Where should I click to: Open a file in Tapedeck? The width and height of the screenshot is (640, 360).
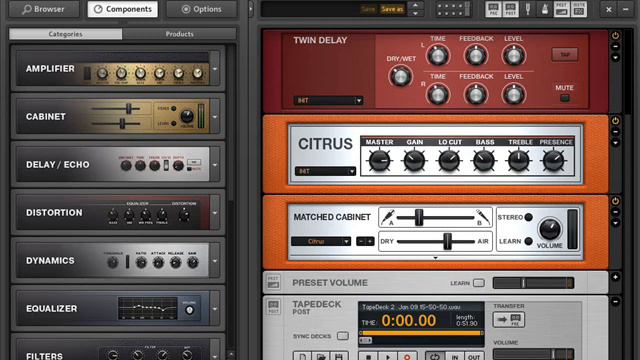pyautogui.click(x=321, y=356)
